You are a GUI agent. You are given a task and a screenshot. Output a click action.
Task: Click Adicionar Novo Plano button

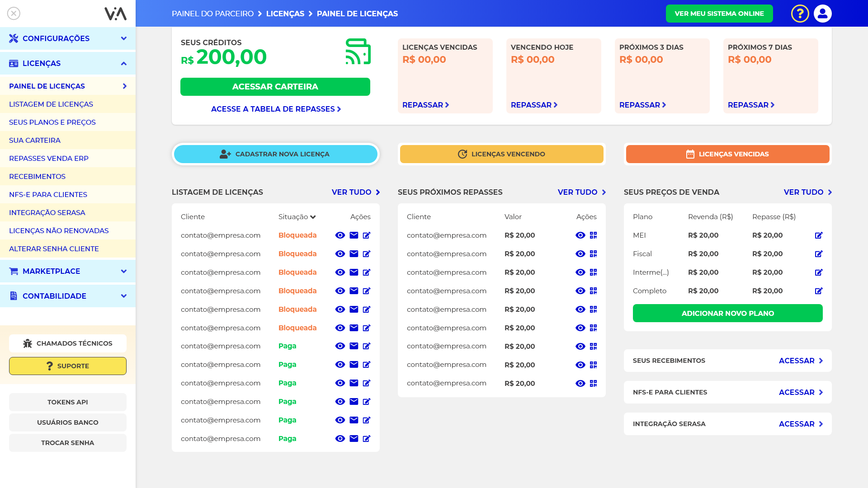click(728, 313)
